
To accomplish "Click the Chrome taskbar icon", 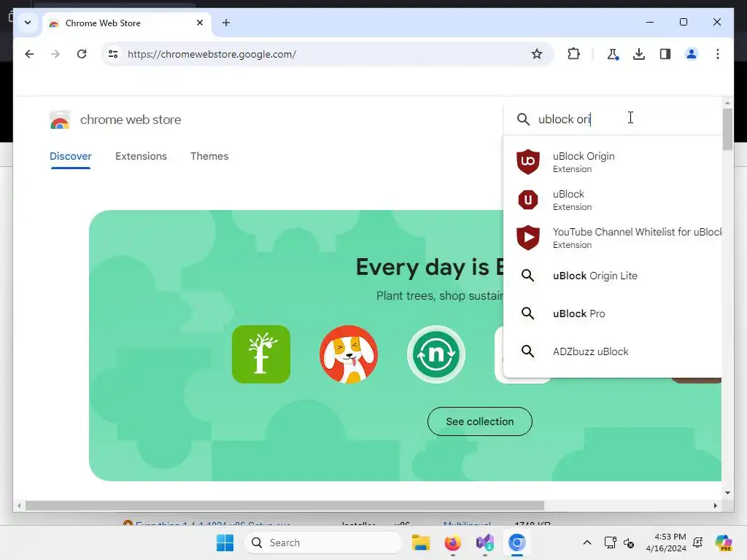I will (517, 542).
